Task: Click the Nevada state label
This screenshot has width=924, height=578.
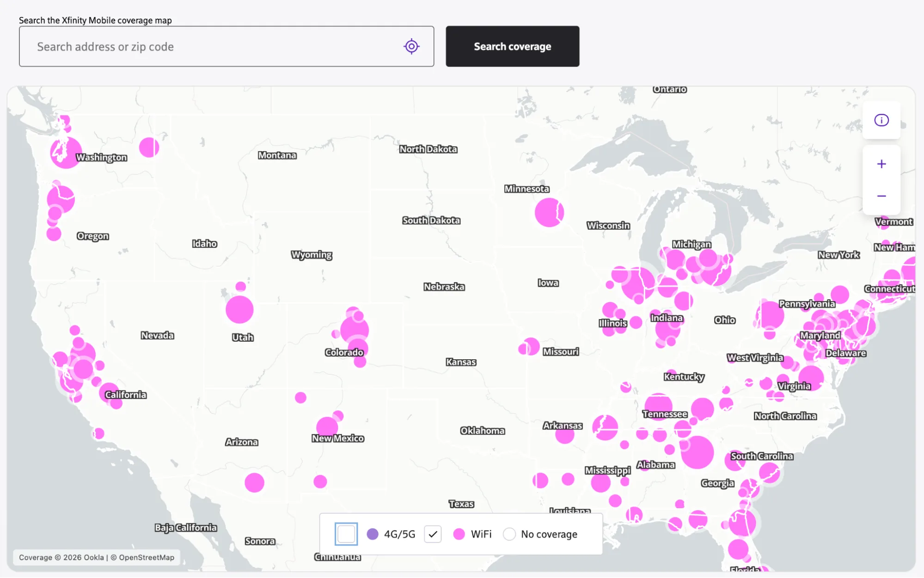Action: tap(157, 336)
